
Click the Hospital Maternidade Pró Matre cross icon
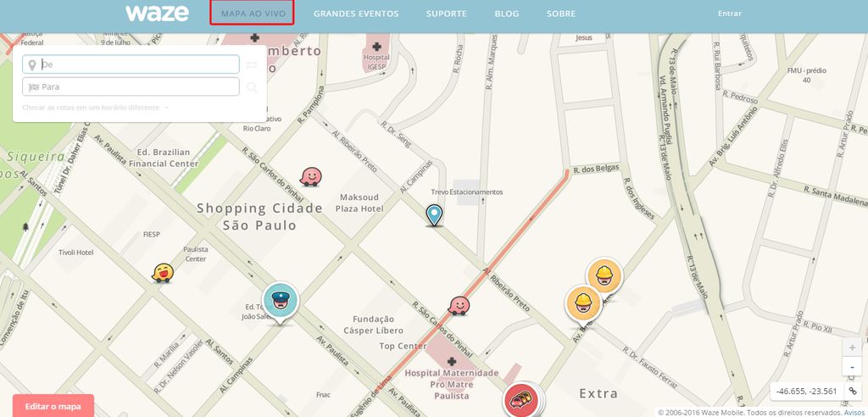tap(452, 361)
